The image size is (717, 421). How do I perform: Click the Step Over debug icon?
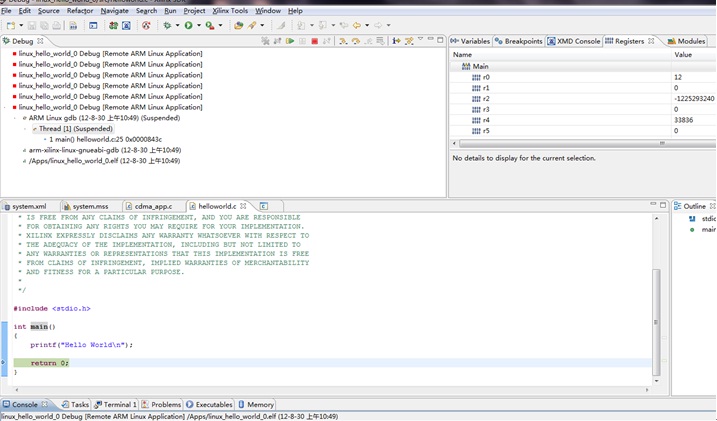point(355,41)
